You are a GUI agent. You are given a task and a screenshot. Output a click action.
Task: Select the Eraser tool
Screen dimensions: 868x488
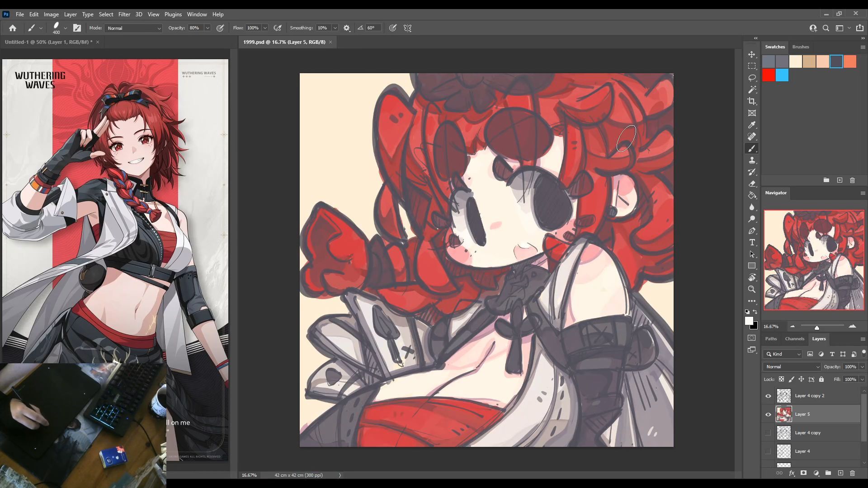point(752,183)
